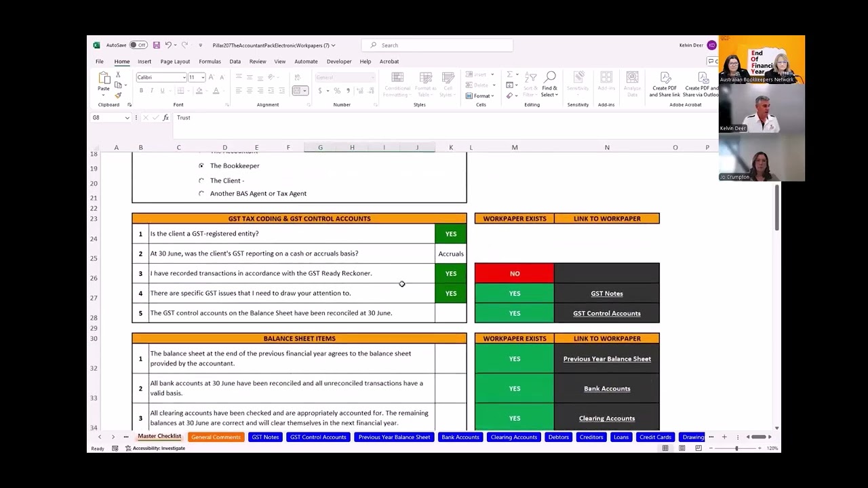Click the Accounting dollar format icon

click(x=321, y=90)
